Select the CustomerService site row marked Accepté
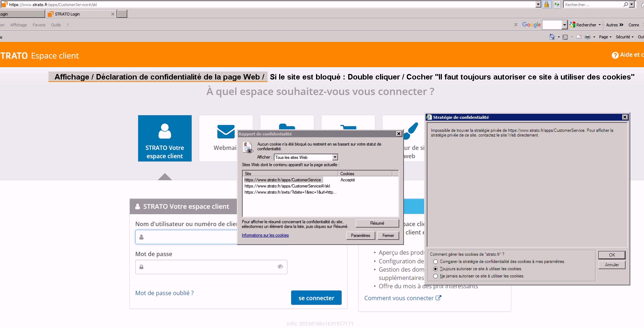This screenshot has height=328, width=644. pos(320,180)
